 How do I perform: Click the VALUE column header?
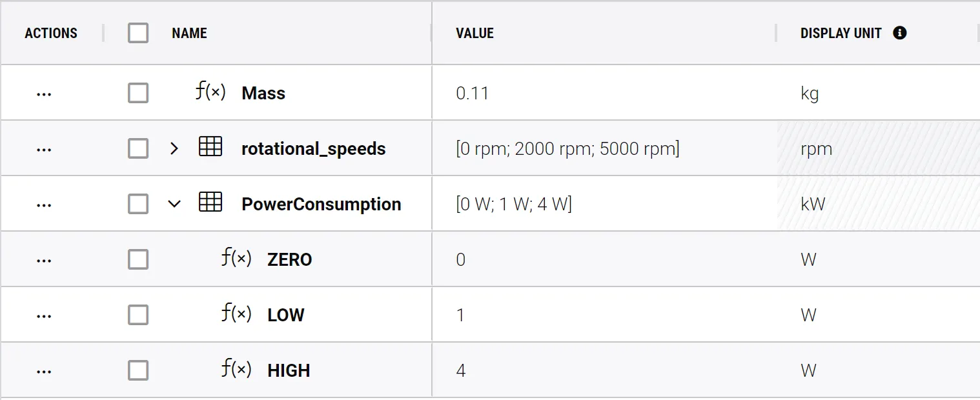tap(475, 34)
